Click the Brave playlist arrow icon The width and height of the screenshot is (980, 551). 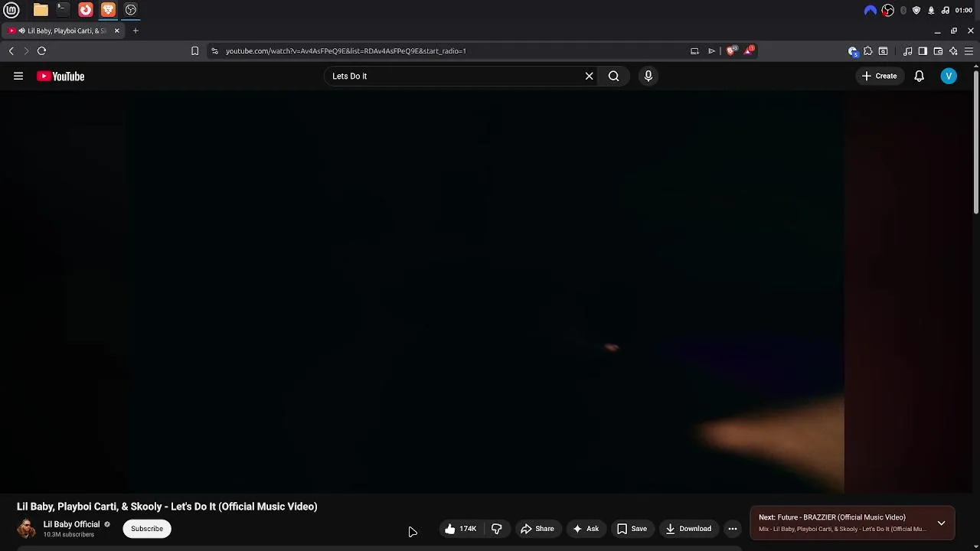click(x=711, y=51)
